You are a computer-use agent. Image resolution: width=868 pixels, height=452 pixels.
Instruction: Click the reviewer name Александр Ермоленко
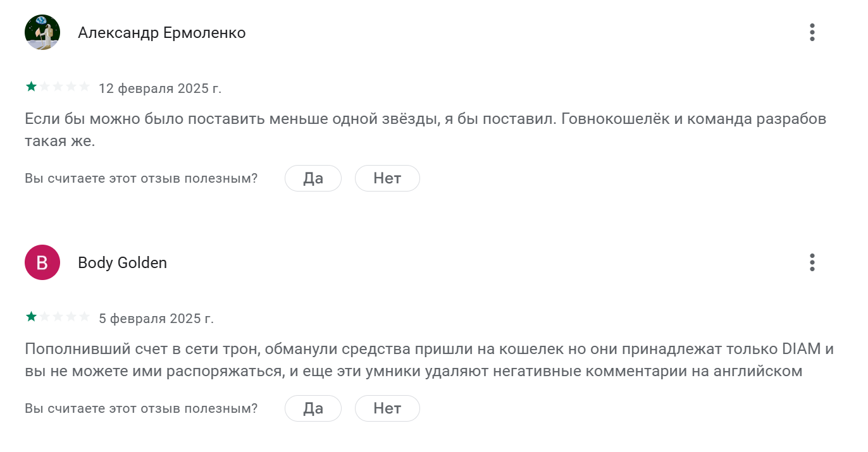(x=162, y=33)
